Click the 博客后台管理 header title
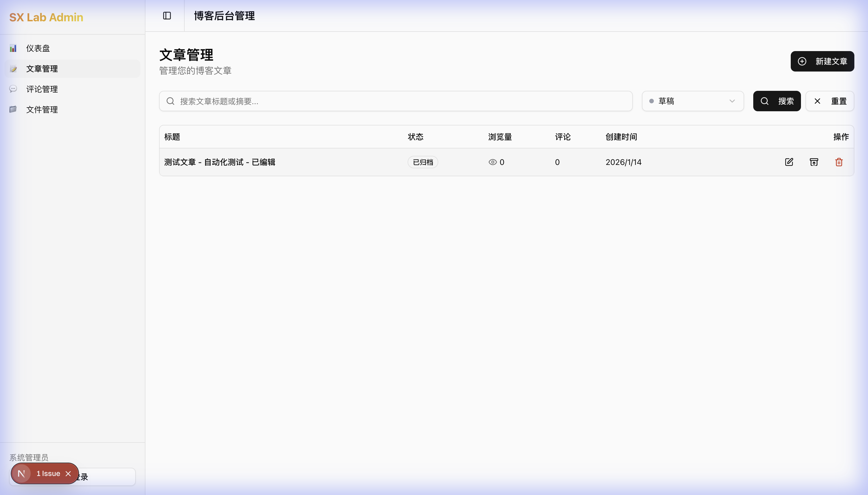 224,16
